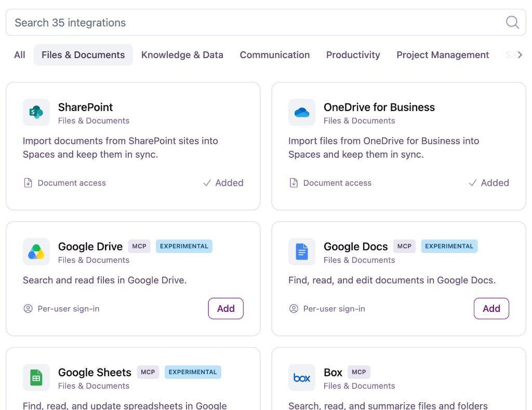Click the search magnifier icon
The width and height of the screenshot is (532, 410).
512,23
